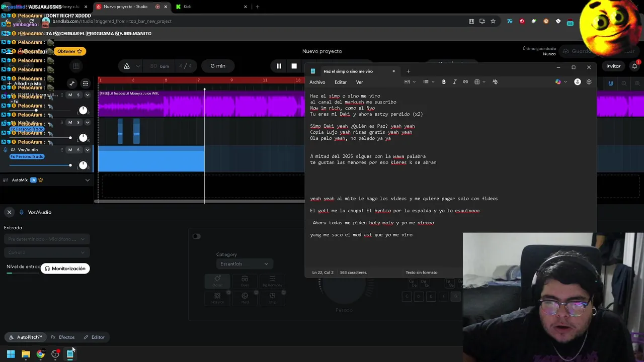This screenshot has height=362, width=644.
Task: Open the list style dropdown in Notepad
Action: [x=428, y=82]
